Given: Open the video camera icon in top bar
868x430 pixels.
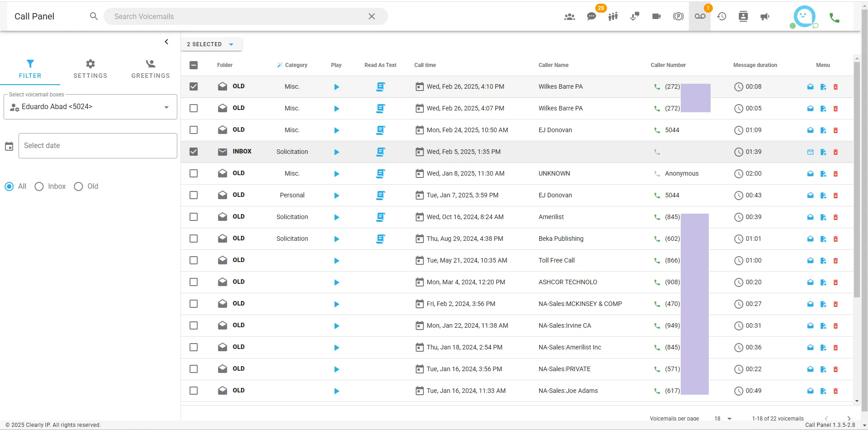Looking at the screenshot, I should [x=656, y=16].
